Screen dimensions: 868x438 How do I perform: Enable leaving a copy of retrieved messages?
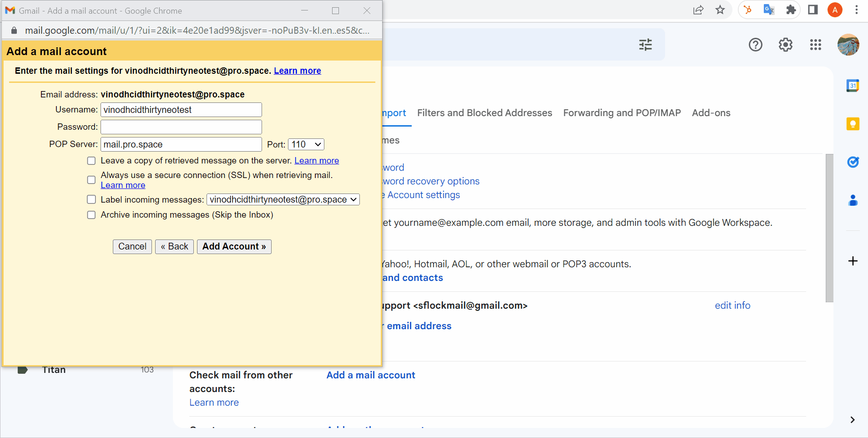coord(91,160)
